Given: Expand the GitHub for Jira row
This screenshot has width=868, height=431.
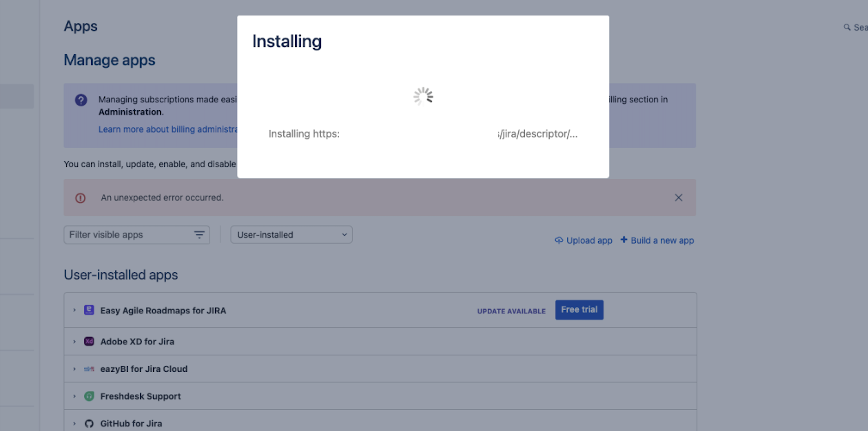Looking at the screenshot, I should 74,423.
